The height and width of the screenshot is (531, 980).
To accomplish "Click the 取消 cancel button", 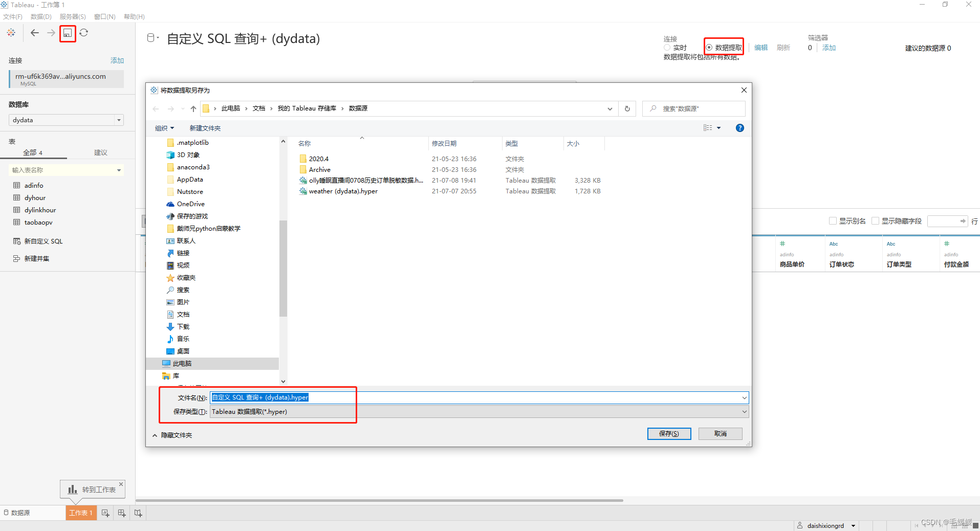I will (721, 434).
